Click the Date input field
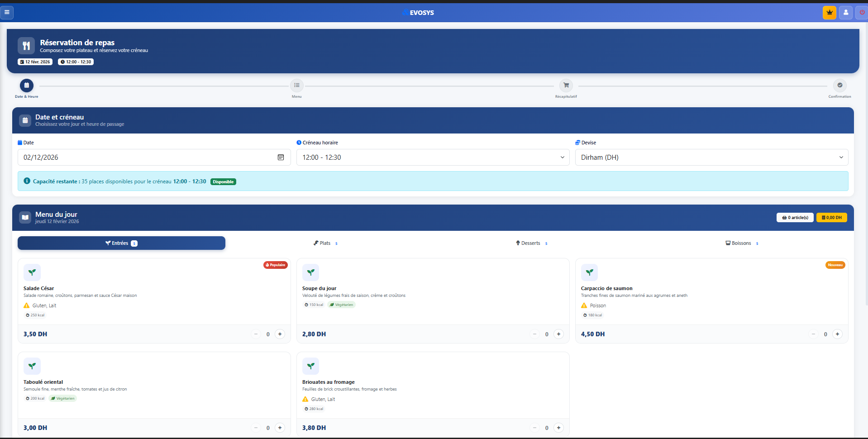Viewport: 868px width, 439px height. coord(145,157)
